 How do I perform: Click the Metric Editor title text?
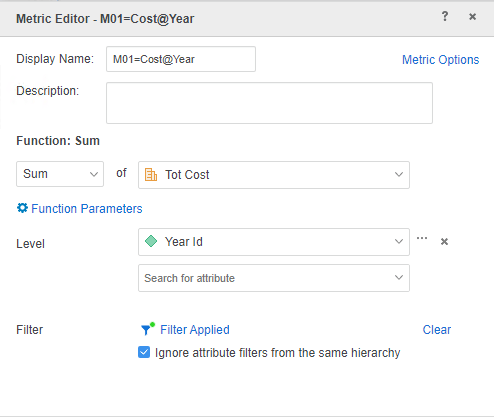[x=105, y=19]
